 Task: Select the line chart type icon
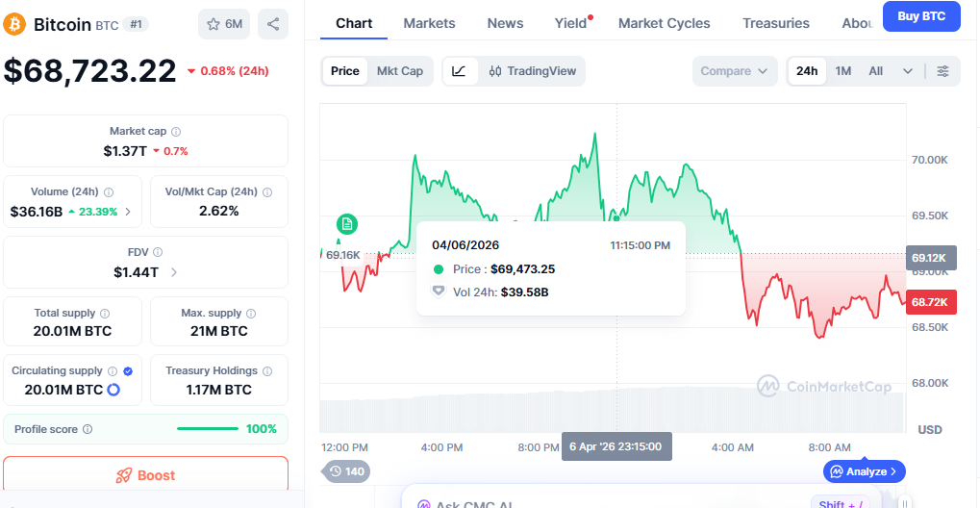pyautogui.click(x=459, y=71)
